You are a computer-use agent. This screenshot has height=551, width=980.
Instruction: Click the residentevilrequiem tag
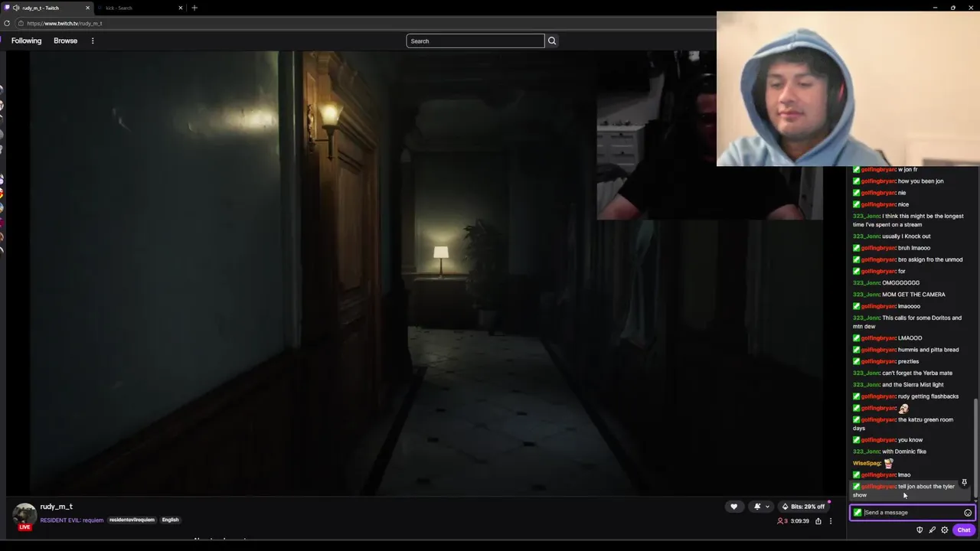coord(132,520)
